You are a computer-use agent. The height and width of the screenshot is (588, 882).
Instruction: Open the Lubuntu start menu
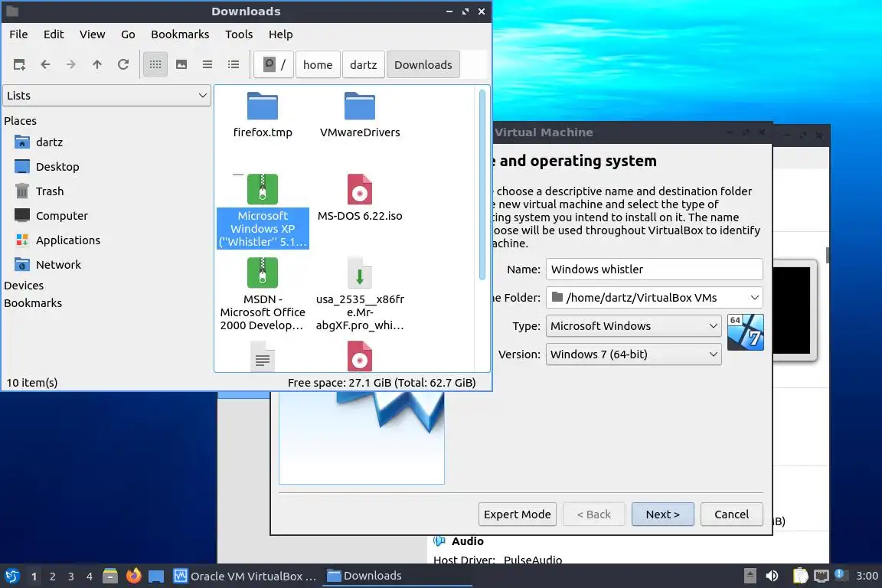point(12,577)
